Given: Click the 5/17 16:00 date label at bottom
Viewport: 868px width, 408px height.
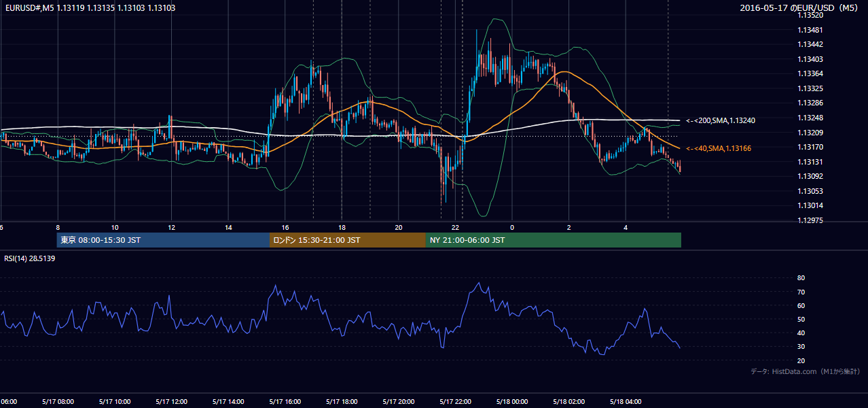Looking at the screenshot, I should point(285,402).
